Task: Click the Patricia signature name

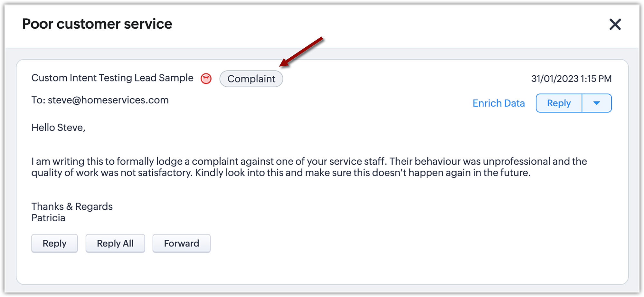Action: 48,218
